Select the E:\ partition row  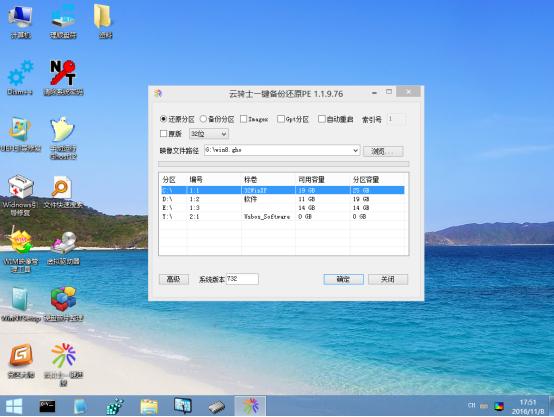pos(282,208)
